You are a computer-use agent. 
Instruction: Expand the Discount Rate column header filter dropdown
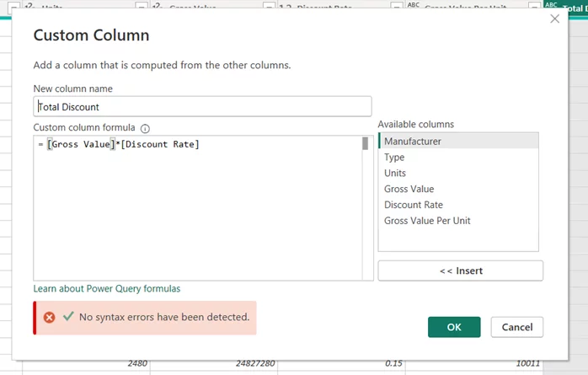pyautogui.click(x=396, y=7)
